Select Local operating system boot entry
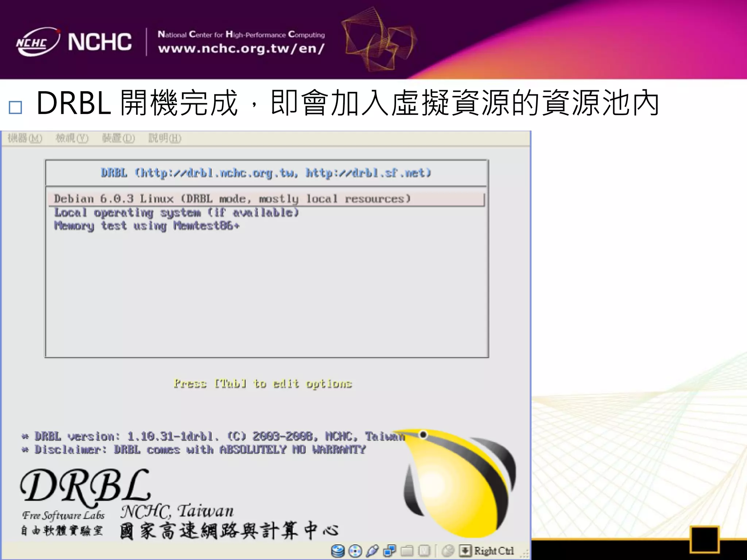Screen dimensions: 747x560 [177, 213]
